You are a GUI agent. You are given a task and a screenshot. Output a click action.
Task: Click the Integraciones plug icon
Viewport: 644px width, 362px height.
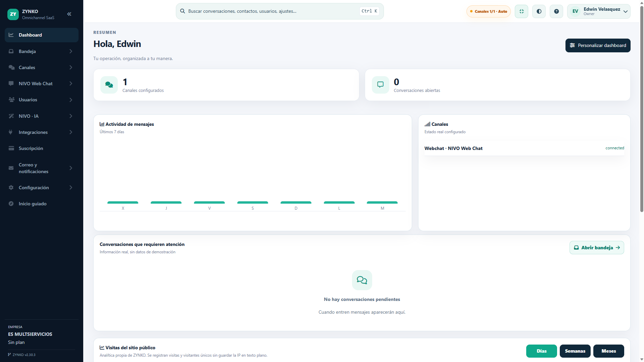(x=11, y=132)
